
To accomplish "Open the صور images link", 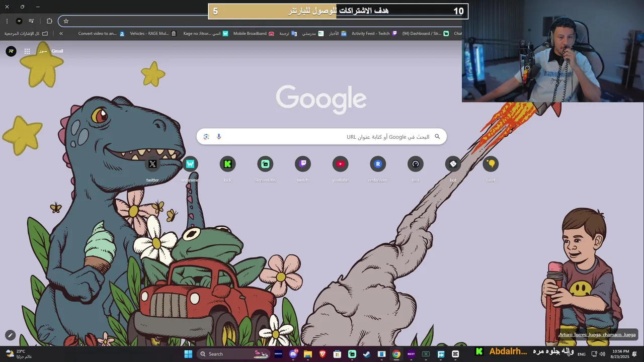I will 43,51.
